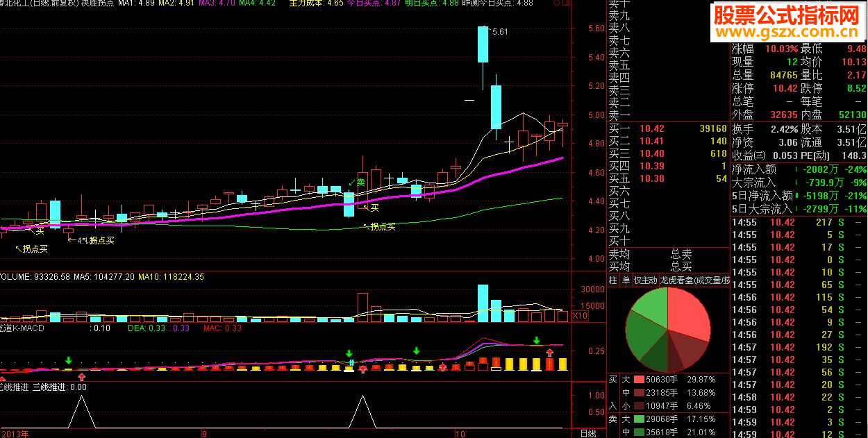This screenshot has height=438, width=868.
Task: Click the bright green 卖大 29068手 color swatch
Action: pyautogui.click(x=638, y=419)
